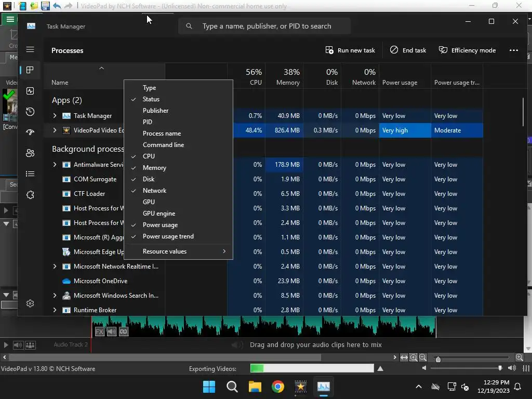Click zoom to fit horizontal arrows icon
532x399 pixels.
point(404,357)
